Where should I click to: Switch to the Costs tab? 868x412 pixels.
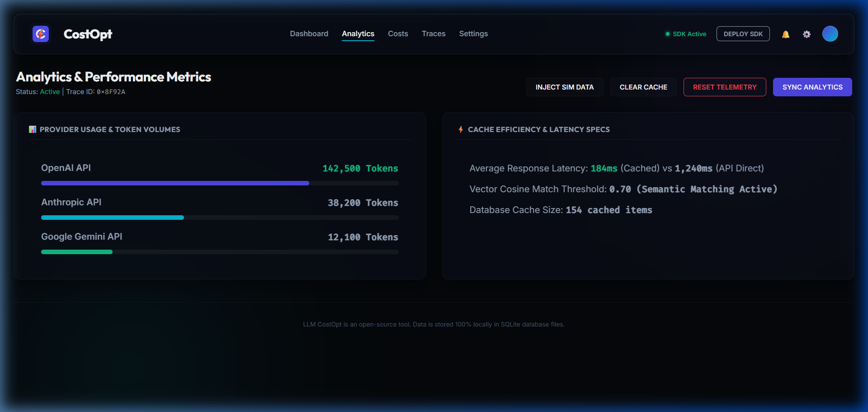(x=398, y=34)
